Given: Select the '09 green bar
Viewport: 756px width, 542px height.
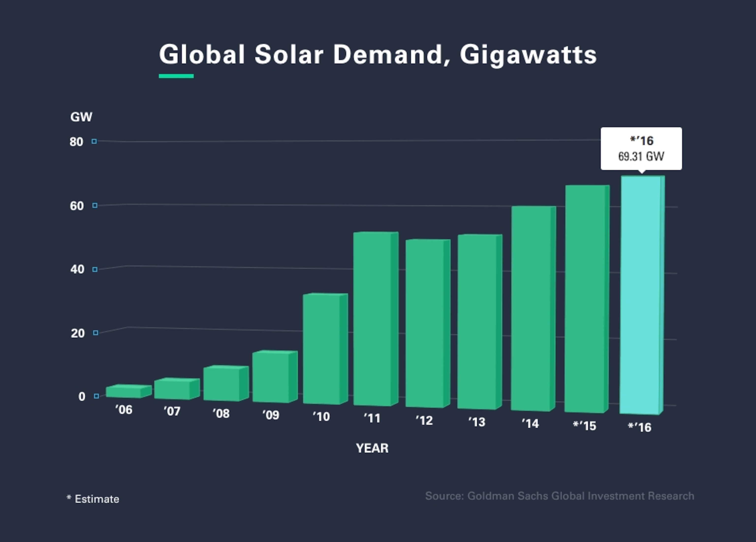Looking at the screenshot, I should point(271,377).
